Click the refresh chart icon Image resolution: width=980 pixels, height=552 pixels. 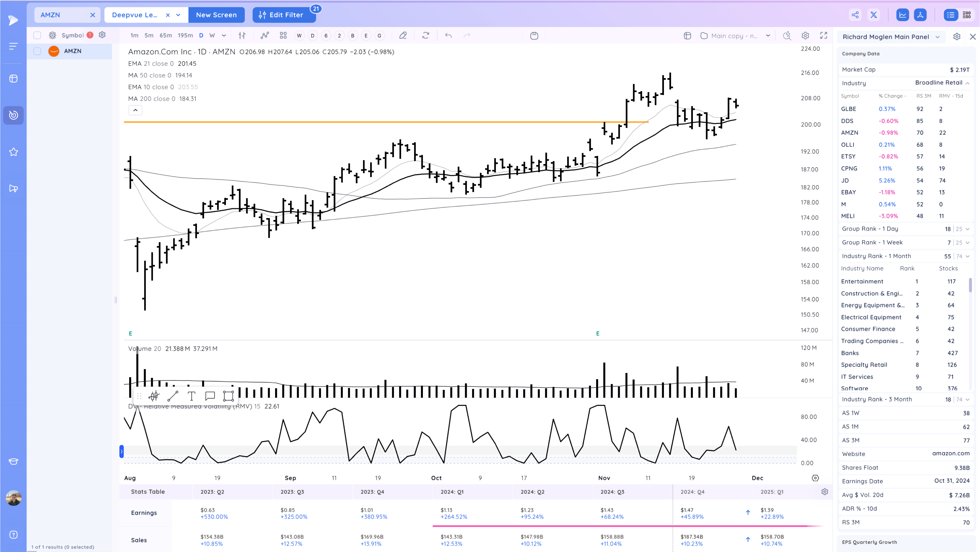point(426,35)
